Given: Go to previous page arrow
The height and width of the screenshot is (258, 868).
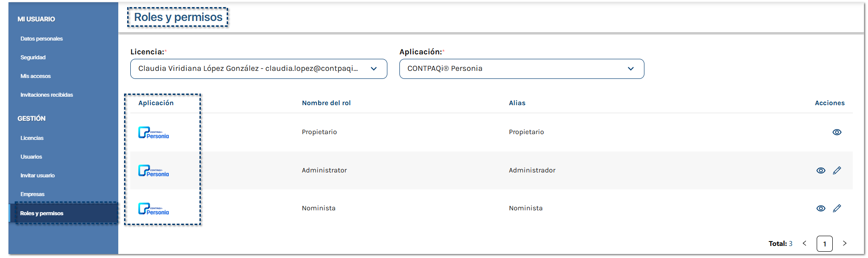Looking at the screenshot, I should (805, 243).
